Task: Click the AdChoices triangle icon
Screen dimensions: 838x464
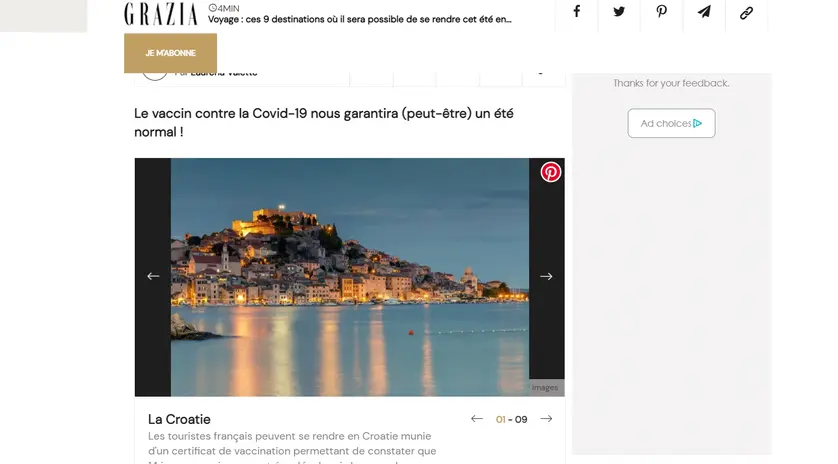Action: click(698, 124)
